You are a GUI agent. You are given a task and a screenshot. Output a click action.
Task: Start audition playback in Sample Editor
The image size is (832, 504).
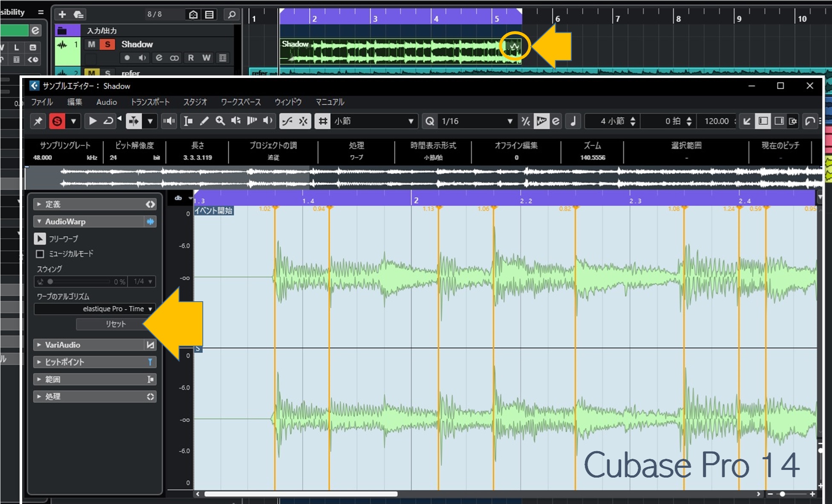click(92, 121)
